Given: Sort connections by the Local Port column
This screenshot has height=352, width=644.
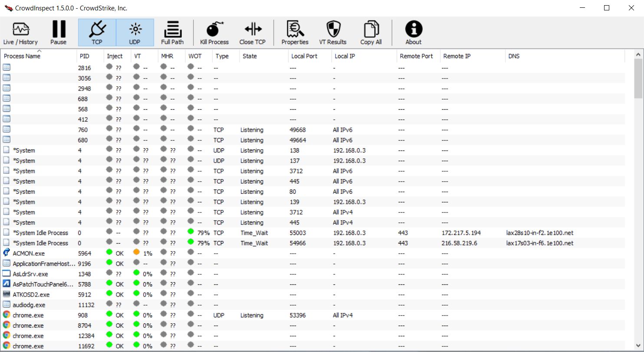Looking at the screenshot, I should click(x=304, y=56).
